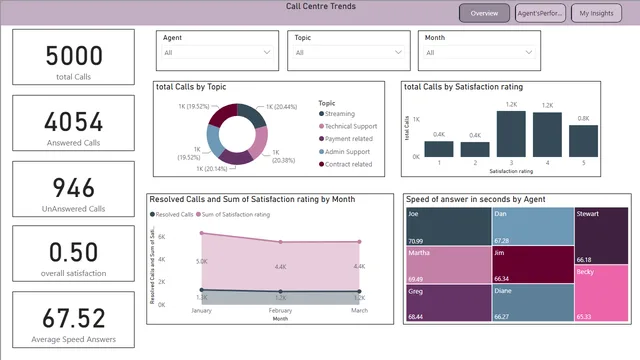Select the bar for satisfaction rating 5
This screenshot has height=360, width=640.
(x=583, y=141)
